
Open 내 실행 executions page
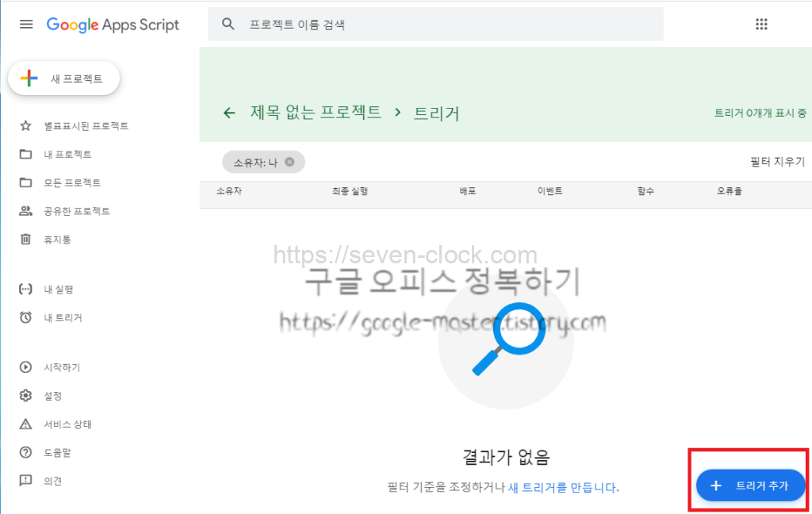click(x=59, y=290)
